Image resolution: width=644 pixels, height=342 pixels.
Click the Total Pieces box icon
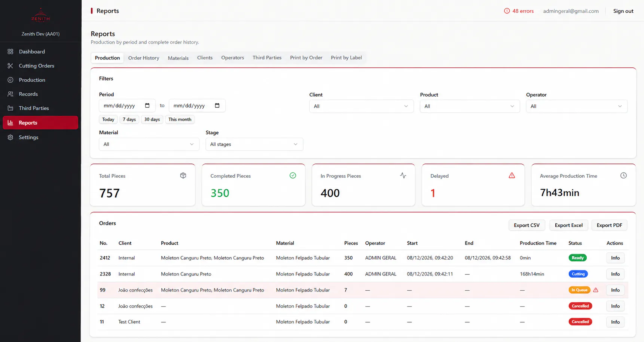pos(183,175)
